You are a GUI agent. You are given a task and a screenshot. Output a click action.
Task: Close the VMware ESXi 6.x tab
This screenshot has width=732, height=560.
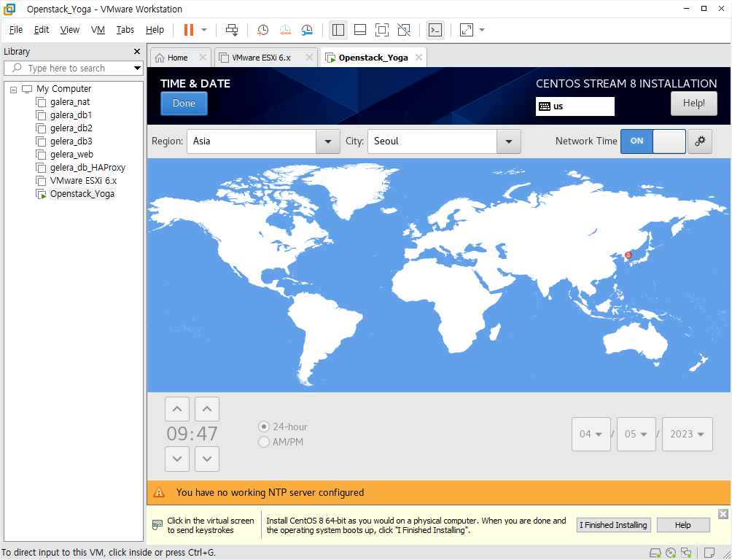309,58
